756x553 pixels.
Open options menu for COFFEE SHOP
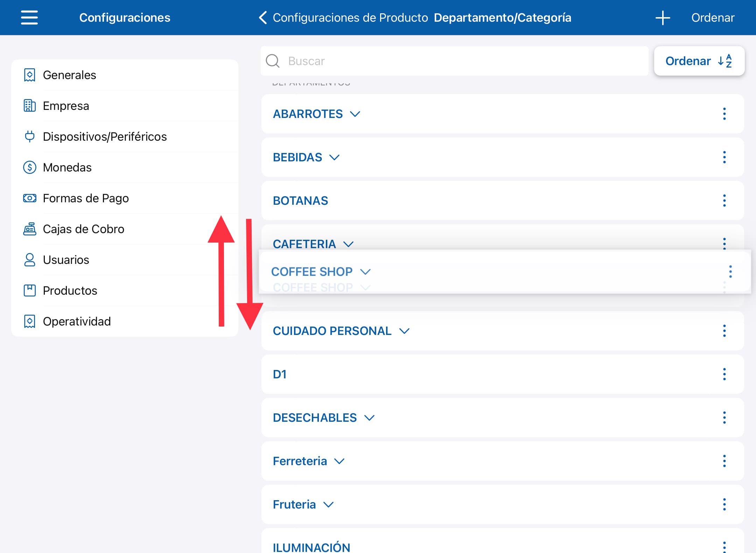(x=730, y=272)
